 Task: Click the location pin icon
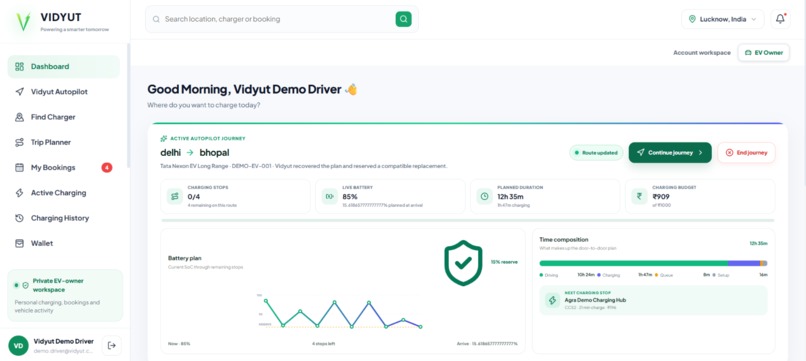click(x=692, y=19)
